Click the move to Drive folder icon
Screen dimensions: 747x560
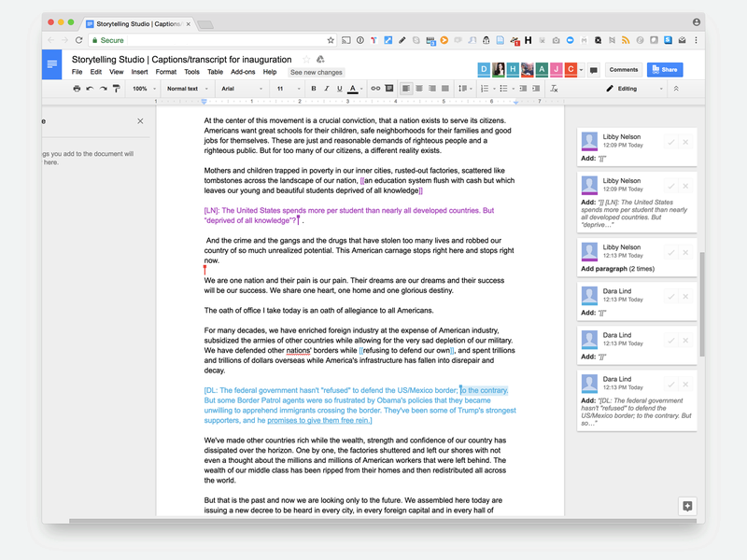[320, 60]
